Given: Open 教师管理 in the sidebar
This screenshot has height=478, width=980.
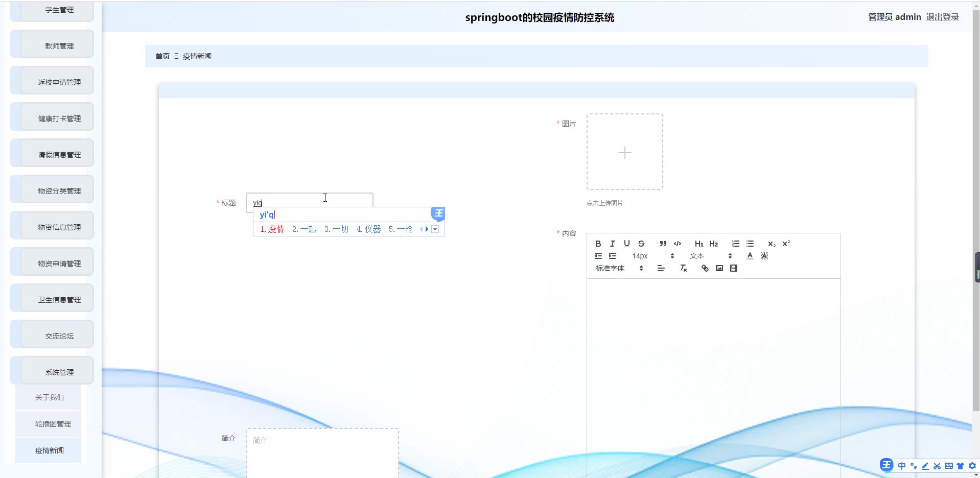Looking at the screenshot, I should pos(52,44).
